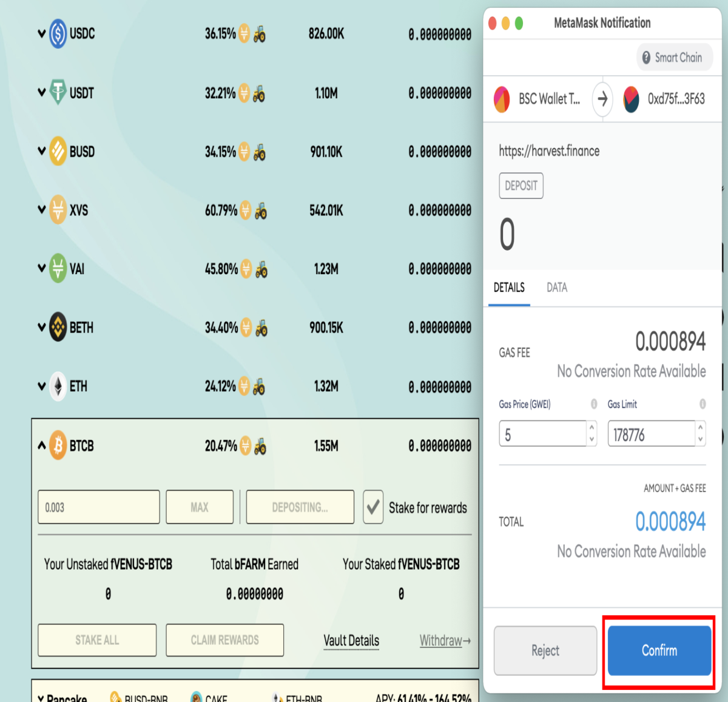Expand the USDC vault row
728x702 pixels.
[x=42, y=33]
